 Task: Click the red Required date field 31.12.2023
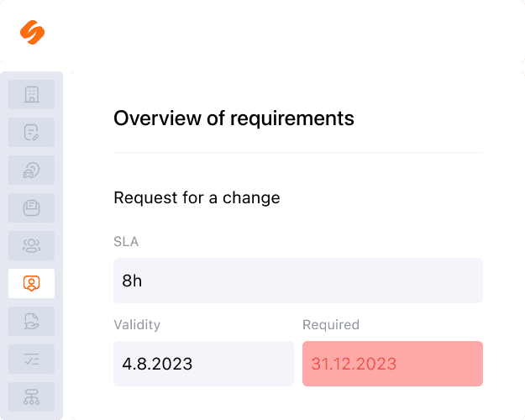(392, 364)
